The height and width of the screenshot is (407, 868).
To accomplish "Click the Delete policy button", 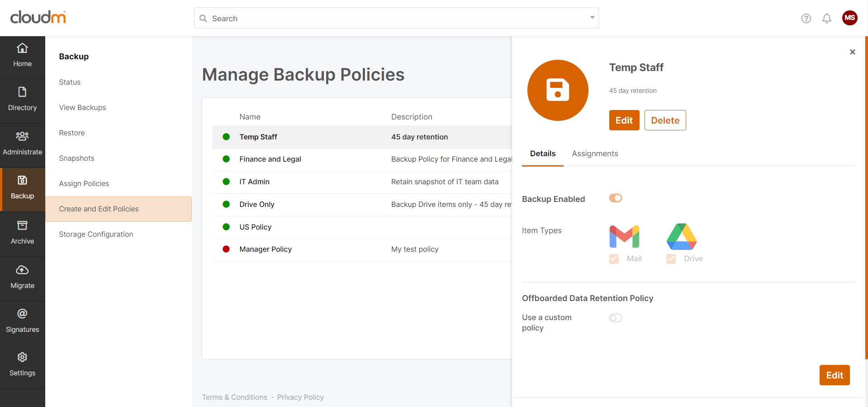I will (x=665, y=120).
